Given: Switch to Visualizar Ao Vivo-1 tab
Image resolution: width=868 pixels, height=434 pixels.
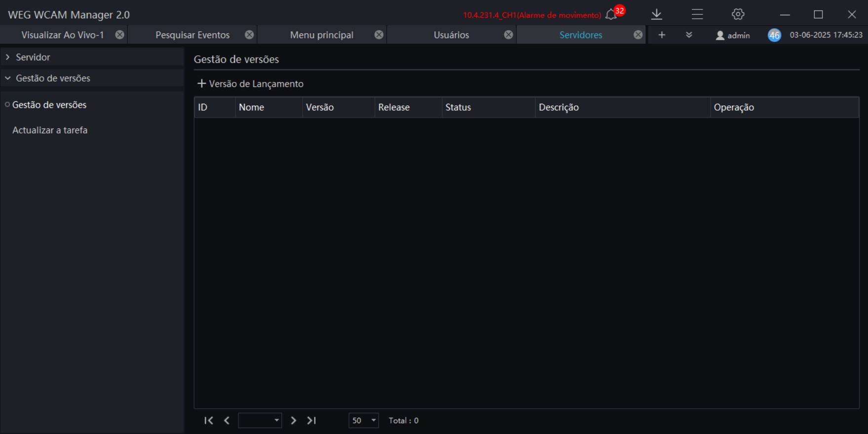Looking at the screenshot, I should point(63,35).
